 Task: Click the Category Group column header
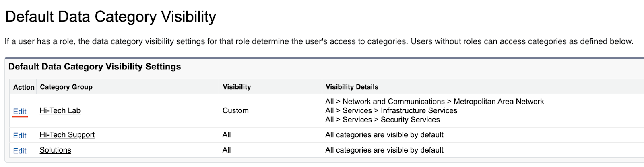(66, 87)
